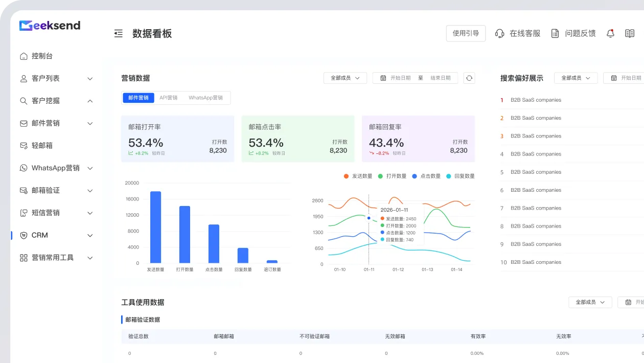644x363 pixels.
Task: Open 控制台 in the sidebar
Action: tap(42, 56)
